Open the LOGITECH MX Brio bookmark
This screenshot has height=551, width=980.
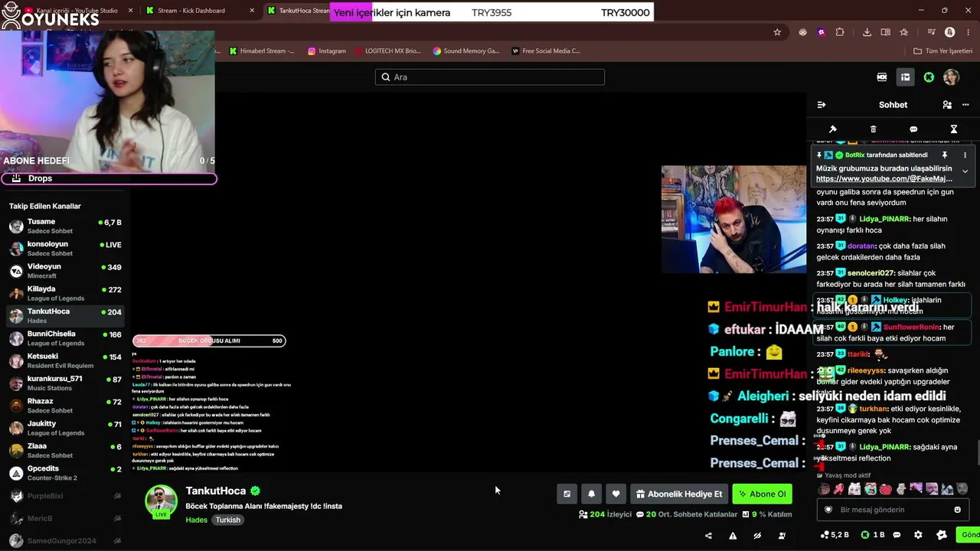(x=388, y=51)
